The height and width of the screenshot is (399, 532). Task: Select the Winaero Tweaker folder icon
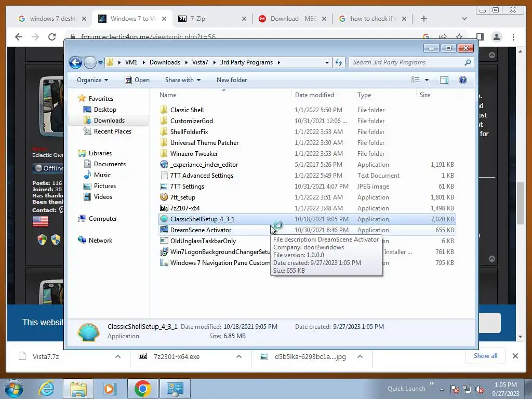pyautogui.click(x=164, y=153)
